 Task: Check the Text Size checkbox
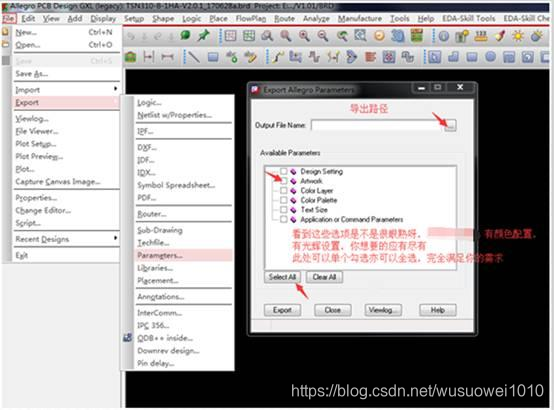pyautogui.click(x=283, y=209)
